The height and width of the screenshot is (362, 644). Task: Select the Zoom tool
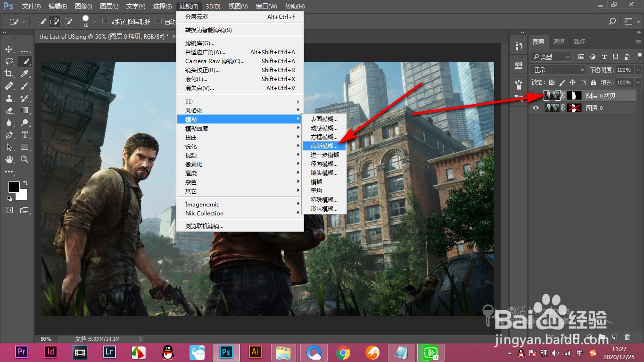coord(25,159)
